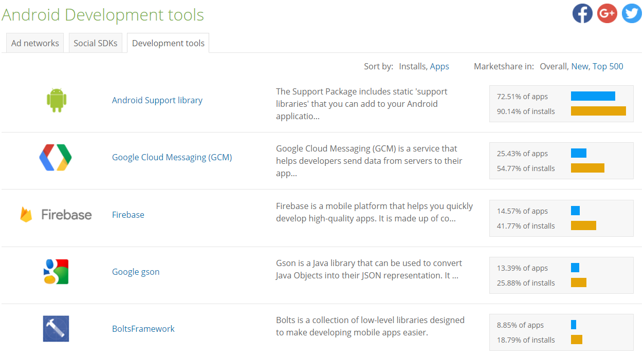Click the Gson Java library description

[369, 269]
